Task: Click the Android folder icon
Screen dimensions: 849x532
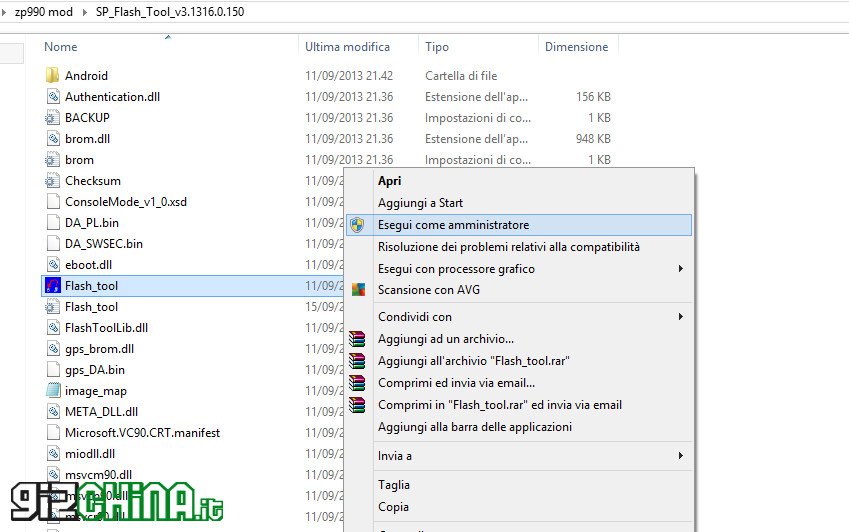Action: click(x=53, y=76)
